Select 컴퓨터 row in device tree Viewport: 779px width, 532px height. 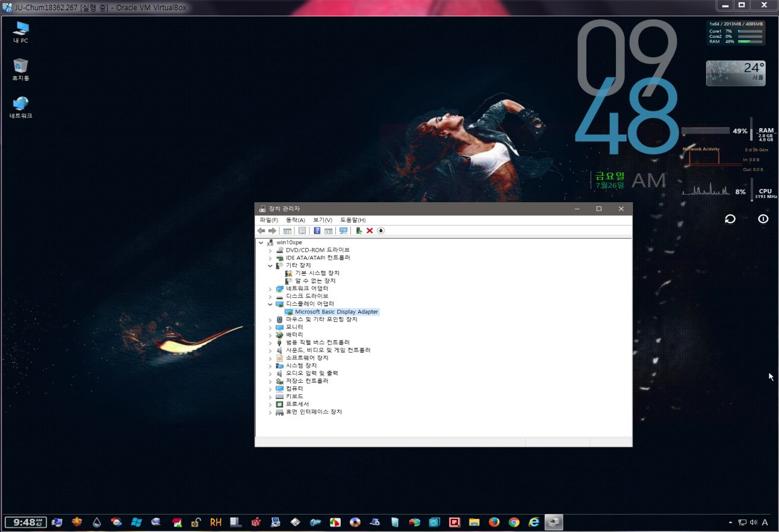click(x=294, y=389)
